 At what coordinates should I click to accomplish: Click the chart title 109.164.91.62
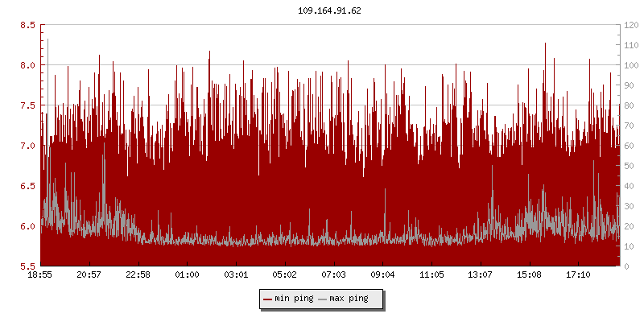(329, 11)
